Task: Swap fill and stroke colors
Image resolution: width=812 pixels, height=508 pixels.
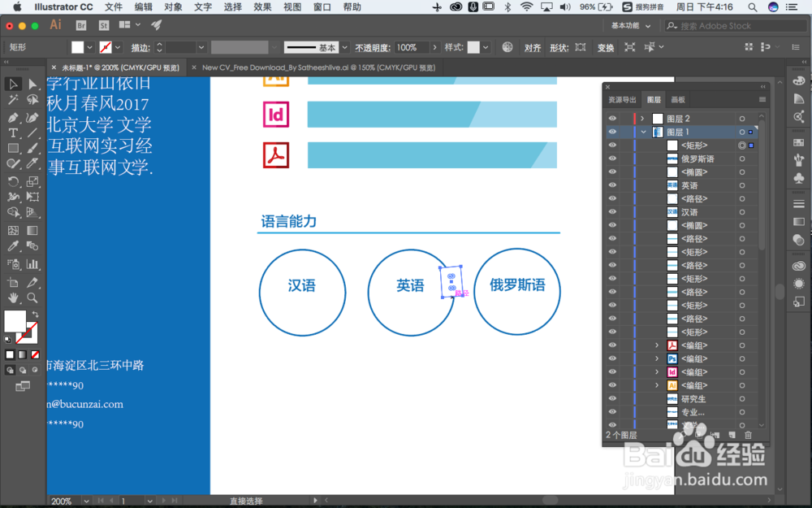Action: (35, 314)
